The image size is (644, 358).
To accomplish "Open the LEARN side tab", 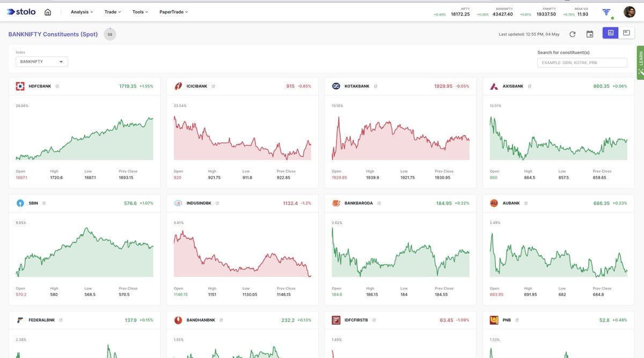I will [640, 62].
